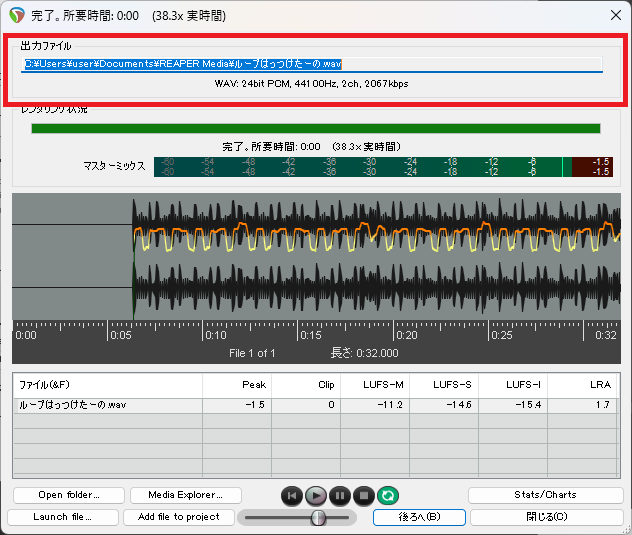Click the preview volume slider handle
Image resolution: width=632 pixels, height=535 pixels.
pos(318,517)
